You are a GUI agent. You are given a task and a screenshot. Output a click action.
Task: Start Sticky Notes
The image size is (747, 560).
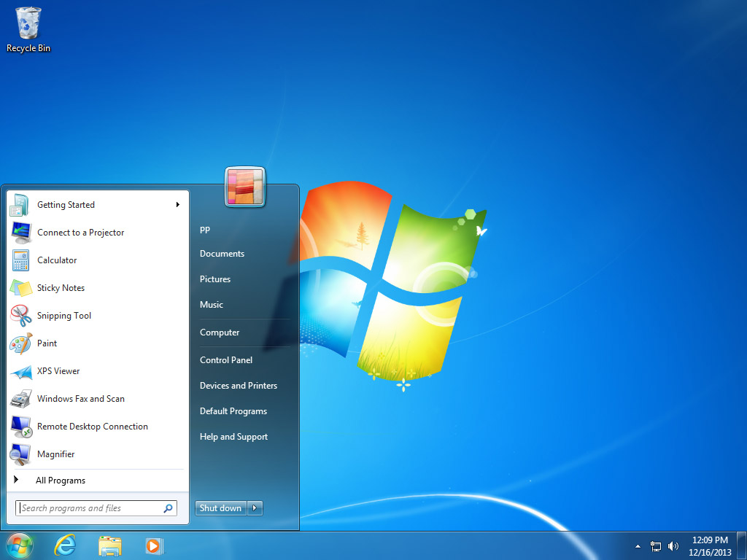point(61,288)
